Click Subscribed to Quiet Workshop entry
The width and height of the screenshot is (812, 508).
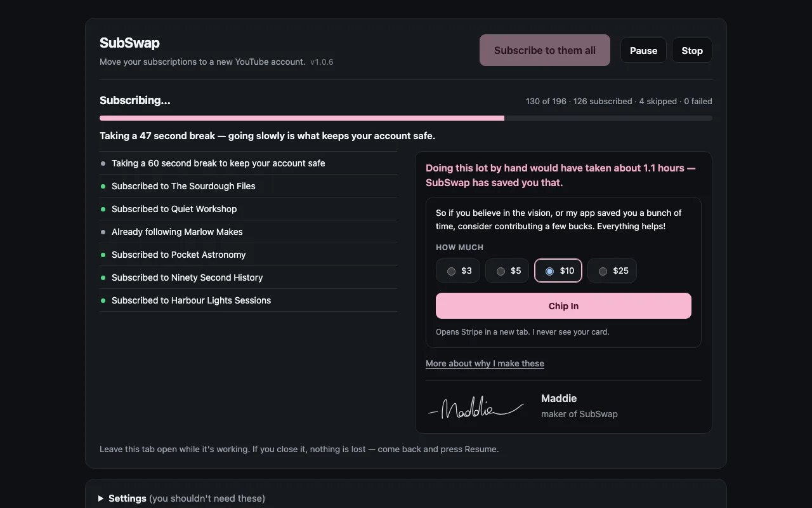click(248, 209)
